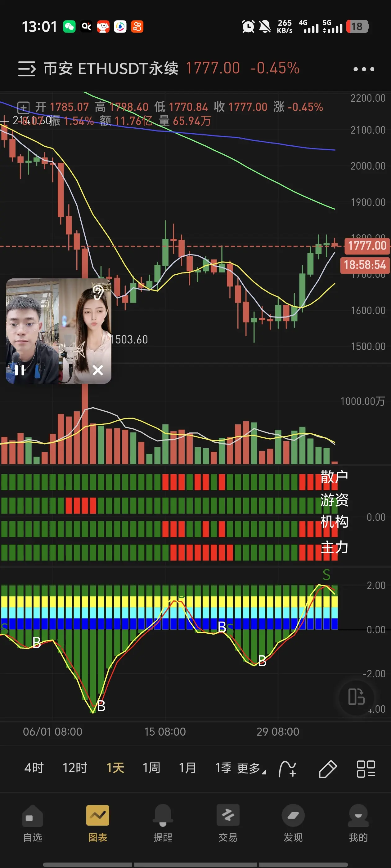Viewport: 391px width, 868px height.
Task: Select the 1月 timeframe
Action: [x=187, y=768]
